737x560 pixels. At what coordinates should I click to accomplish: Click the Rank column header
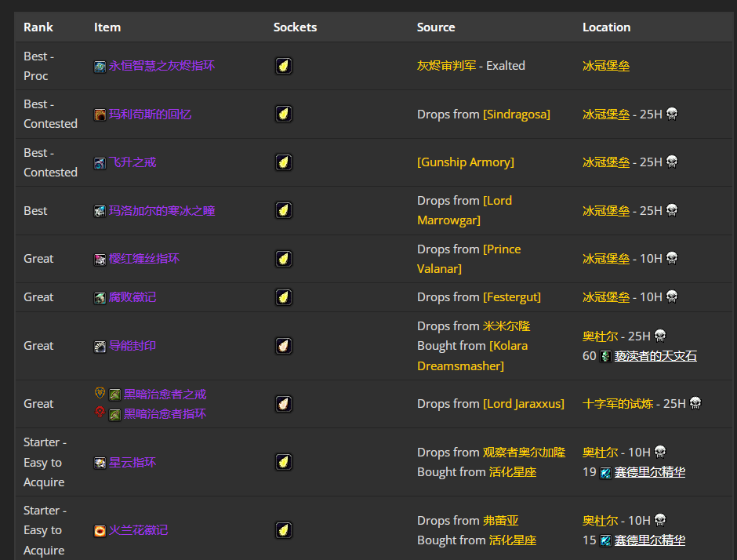pos(38,27)
